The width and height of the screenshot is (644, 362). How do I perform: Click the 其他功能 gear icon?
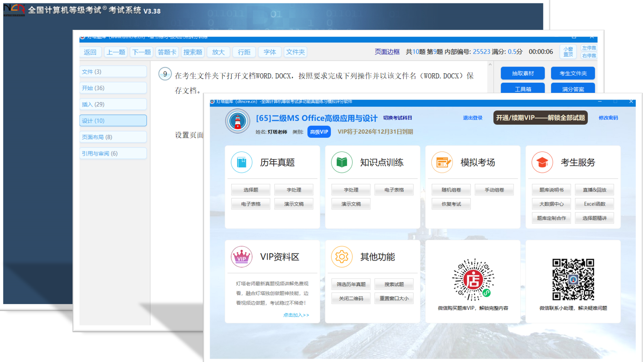click(x=341, y=257)
